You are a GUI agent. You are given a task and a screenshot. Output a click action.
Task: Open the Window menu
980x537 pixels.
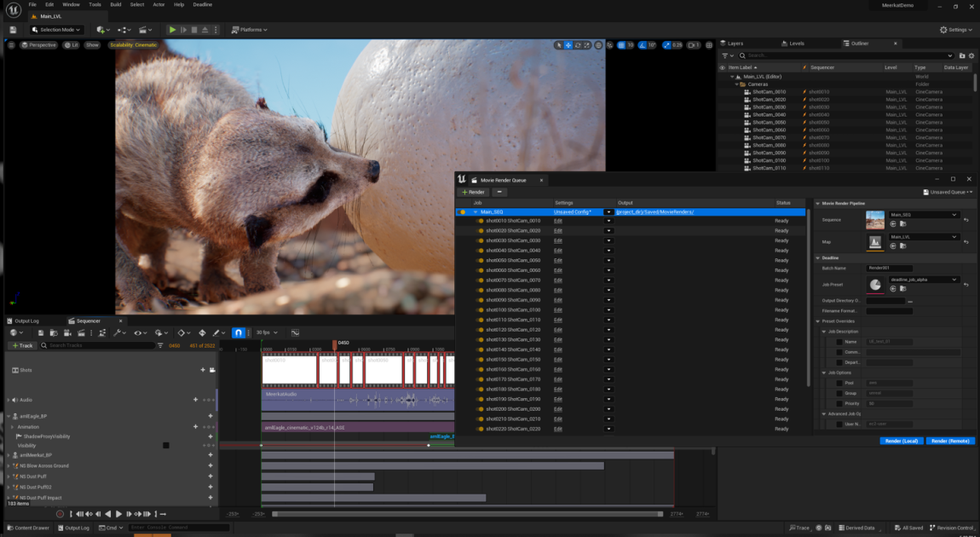(x=72, y=4)
